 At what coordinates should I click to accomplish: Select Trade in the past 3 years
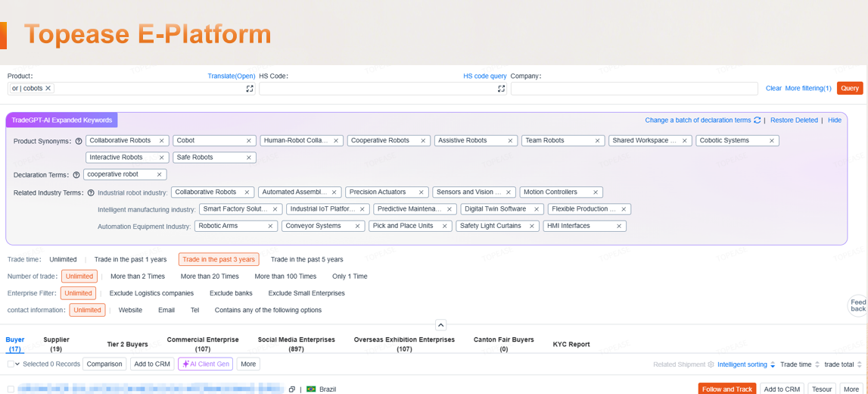point(219,259)
